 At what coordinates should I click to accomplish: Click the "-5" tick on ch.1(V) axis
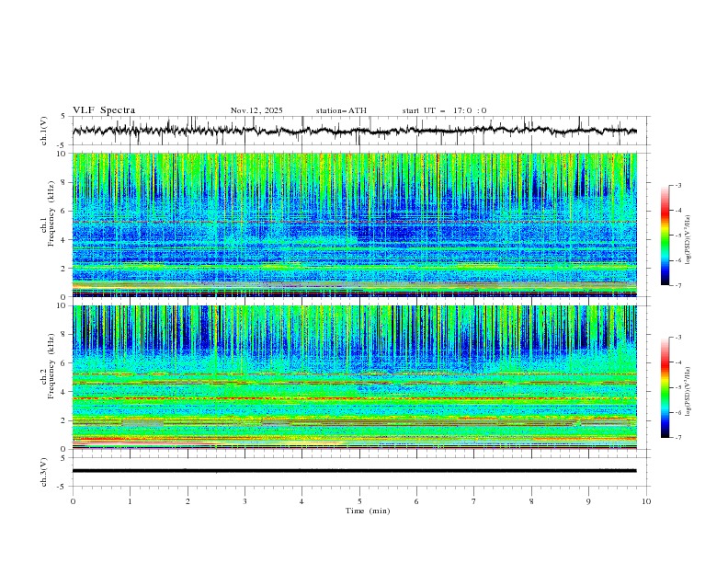click(63, 145)
